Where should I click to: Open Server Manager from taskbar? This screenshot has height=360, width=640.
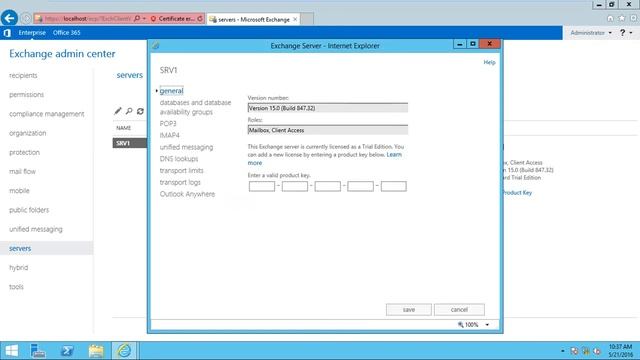tap(38, 351)
